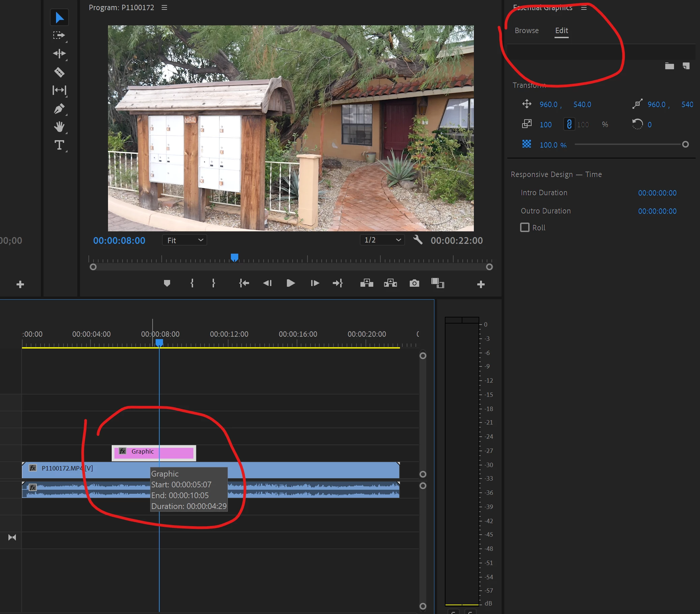700x614 pixels.
Task: Open the 1/2 playback resolution dropdown
Action: coord(382,240)
